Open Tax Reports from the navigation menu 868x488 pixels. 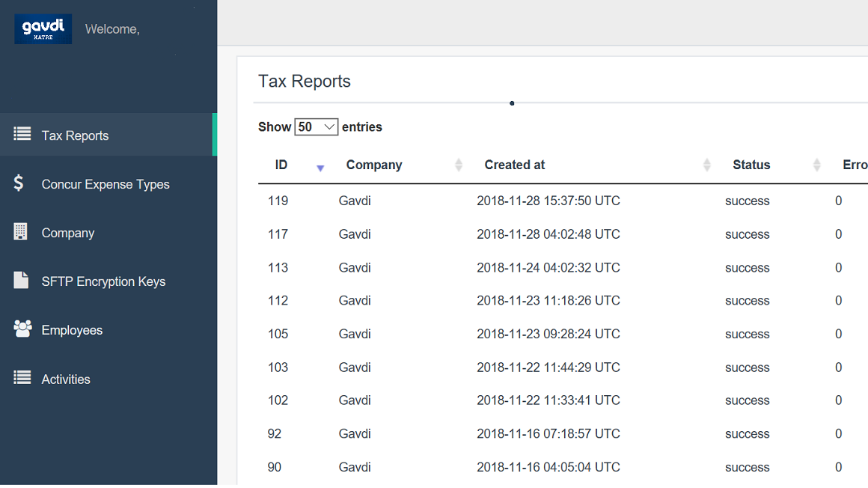76,135
